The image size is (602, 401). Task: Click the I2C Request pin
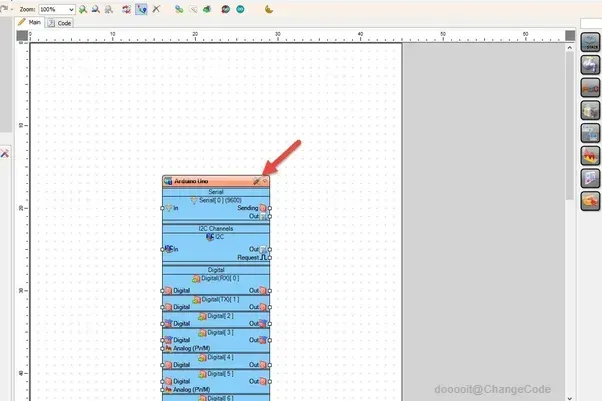click(x=270, y=258)
